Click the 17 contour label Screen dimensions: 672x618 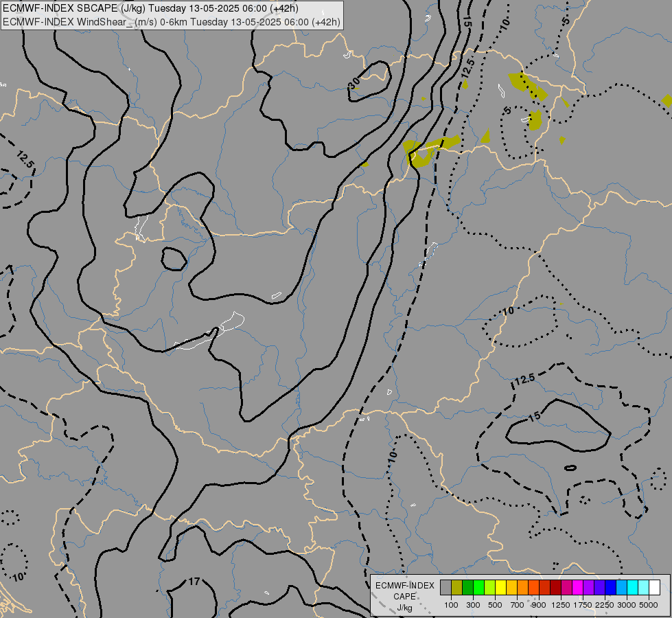tap(194, 582)
